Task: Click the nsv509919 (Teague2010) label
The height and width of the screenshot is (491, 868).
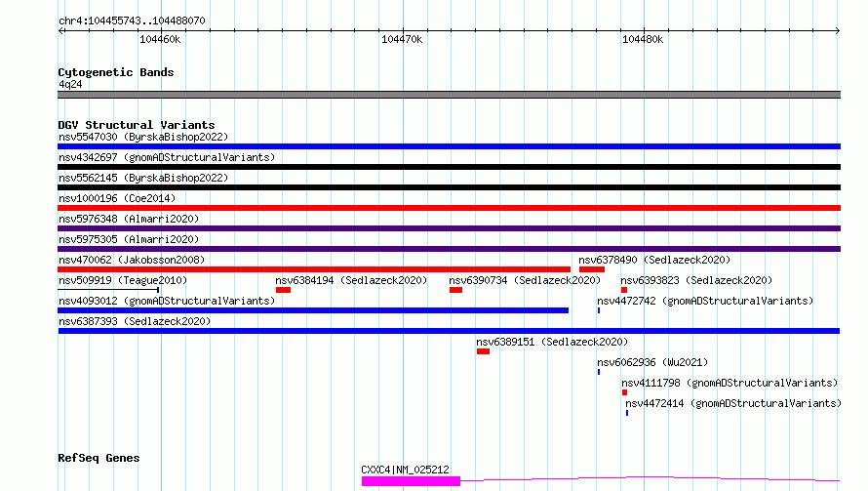Action: [x=123, y=280]
